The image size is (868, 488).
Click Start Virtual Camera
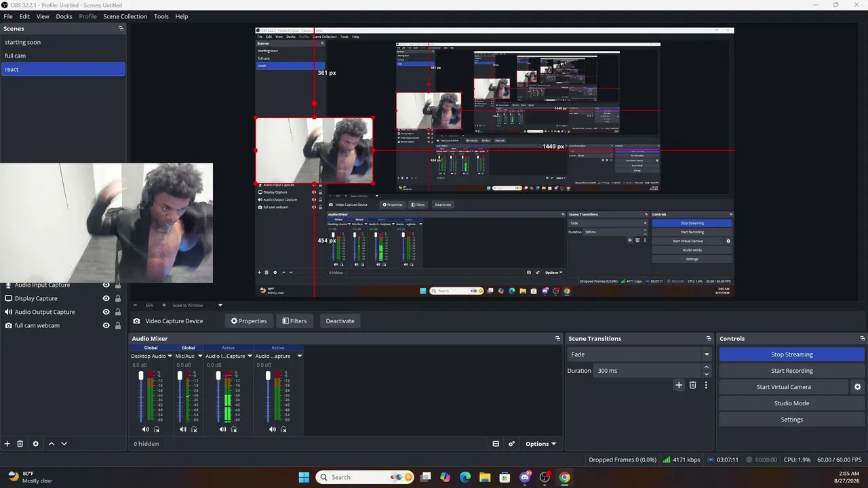pos(783,387)
